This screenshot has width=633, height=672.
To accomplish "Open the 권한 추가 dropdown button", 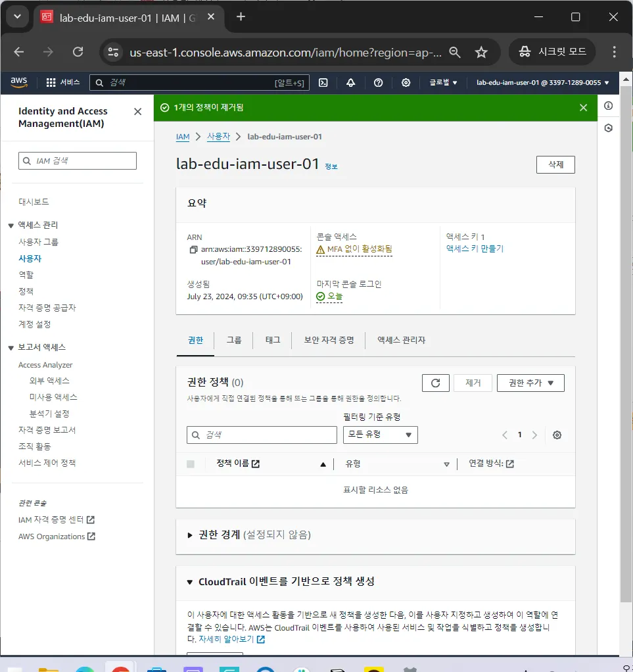I will pyautogui.click(x=530, y=383).
